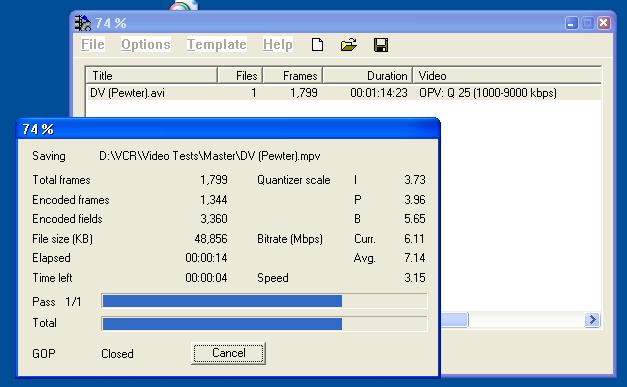627x387 pixels.
Task: Click the Duration column header
Action: click(368, 75)
